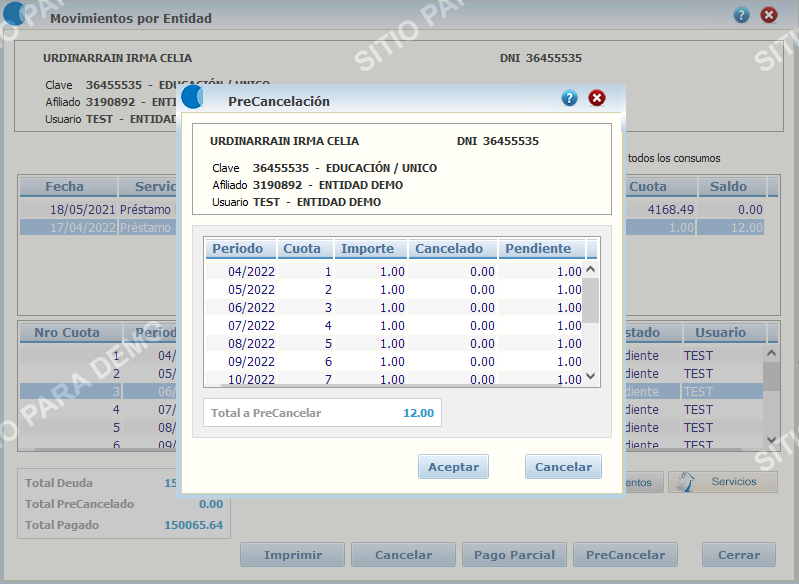Click Usuario column header
Image resolution: width=799 pixels, height=584 pixels.
point(724,333)
